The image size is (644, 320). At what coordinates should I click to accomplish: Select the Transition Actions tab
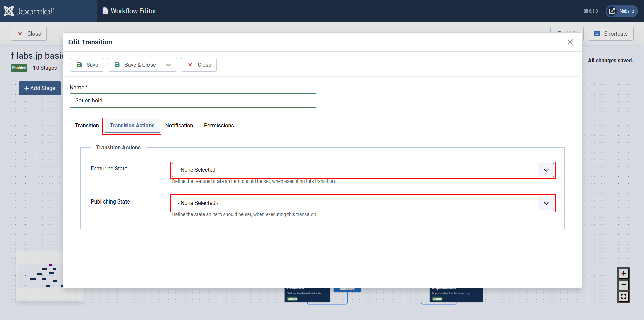point(132,126)
